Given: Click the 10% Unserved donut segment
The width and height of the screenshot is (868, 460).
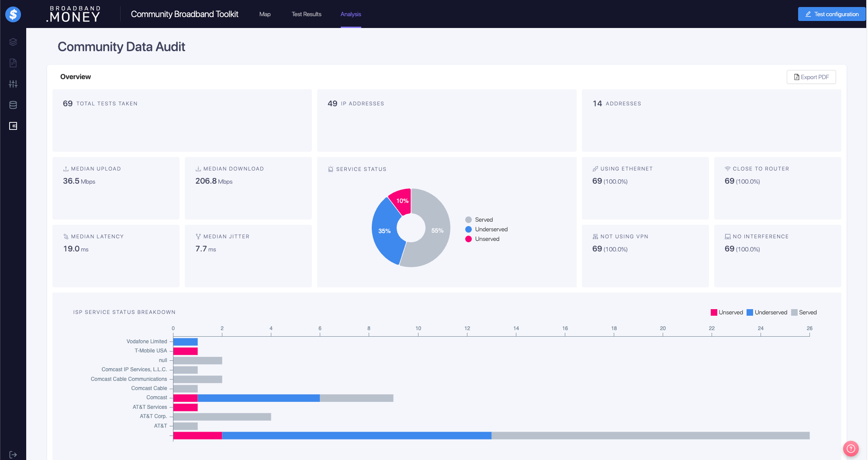Looking at the screenshot, I should coord(402,201).
